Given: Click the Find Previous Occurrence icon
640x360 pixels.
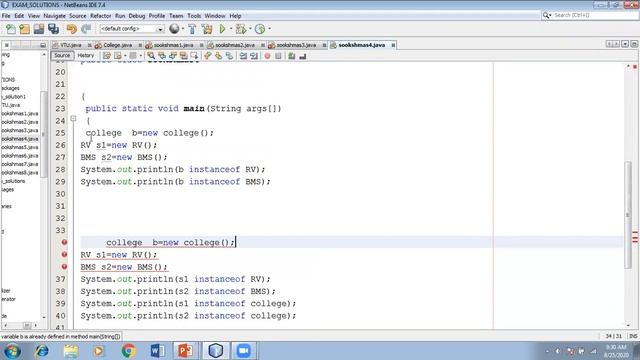Looking at the screenshot, I should pos(162,56).
